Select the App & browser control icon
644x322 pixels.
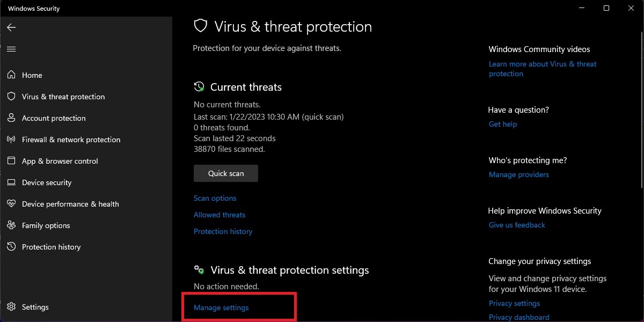[x=11, y=161]
